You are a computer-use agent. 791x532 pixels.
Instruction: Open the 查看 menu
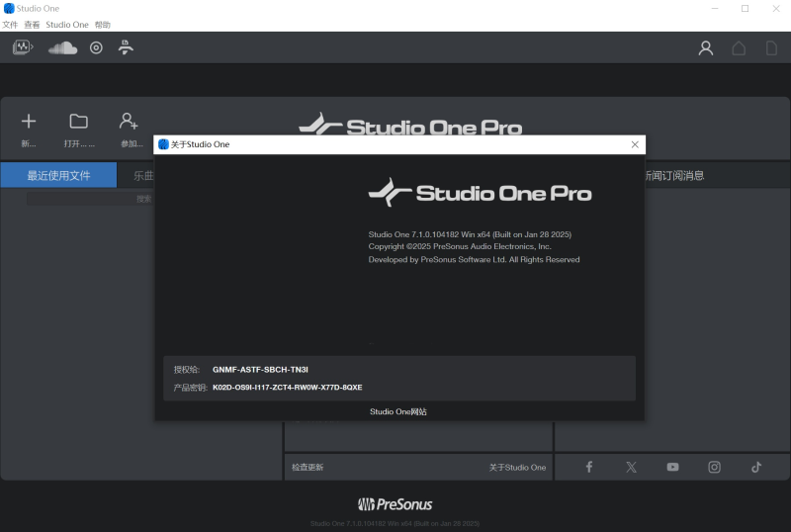[32, 25]
